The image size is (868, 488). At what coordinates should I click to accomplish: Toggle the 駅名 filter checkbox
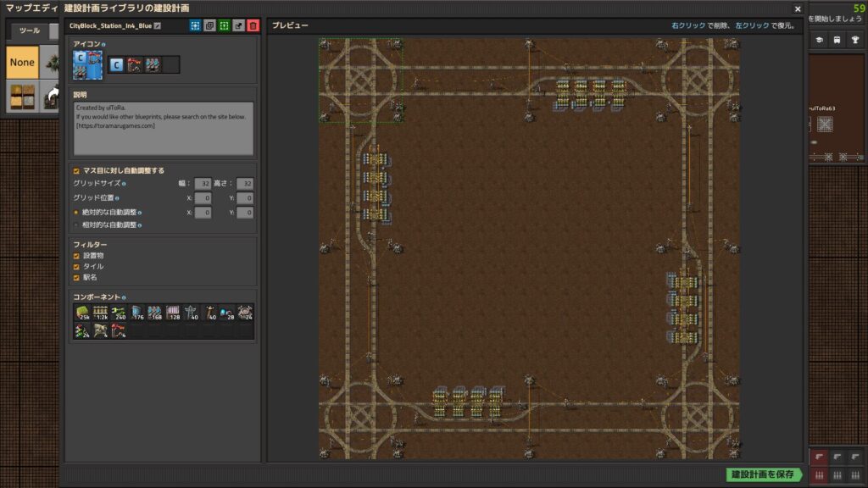pos(76,278)
